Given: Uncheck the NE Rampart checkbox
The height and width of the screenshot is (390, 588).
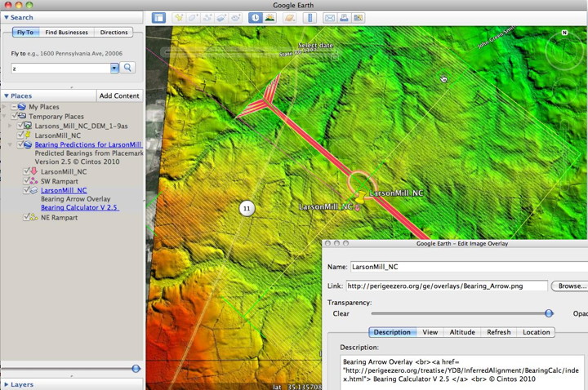Looking at the screenshot, I should click(26, 218).
